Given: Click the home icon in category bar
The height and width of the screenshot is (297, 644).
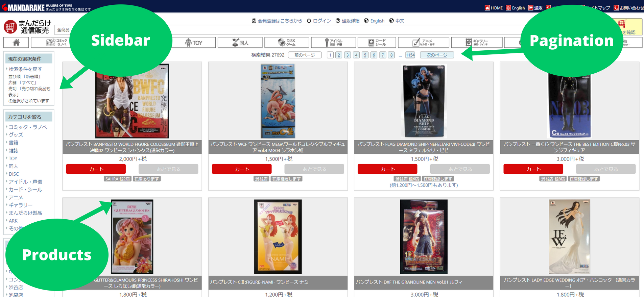Looking at the screenshot, I should (x=16, y=42).
